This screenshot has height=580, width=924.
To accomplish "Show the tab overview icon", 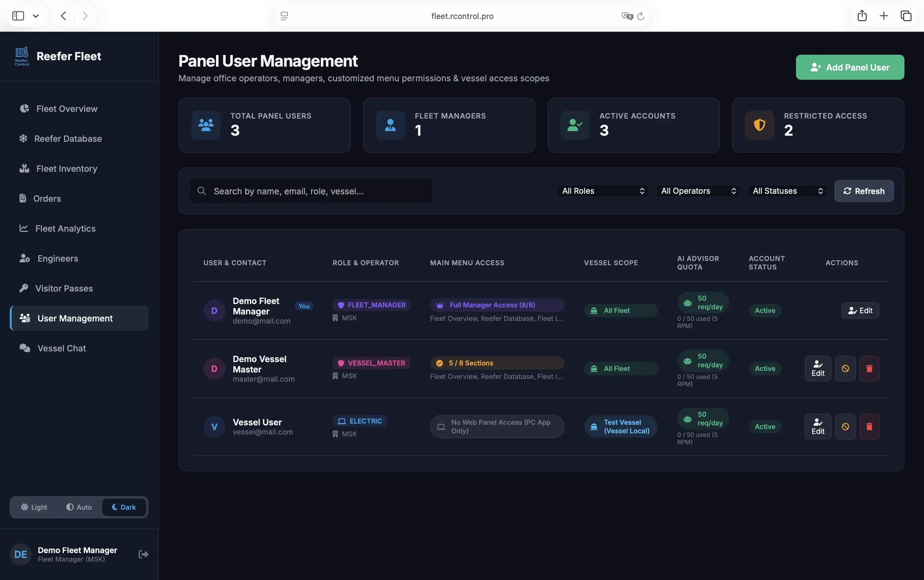I will tap(906, 16).
